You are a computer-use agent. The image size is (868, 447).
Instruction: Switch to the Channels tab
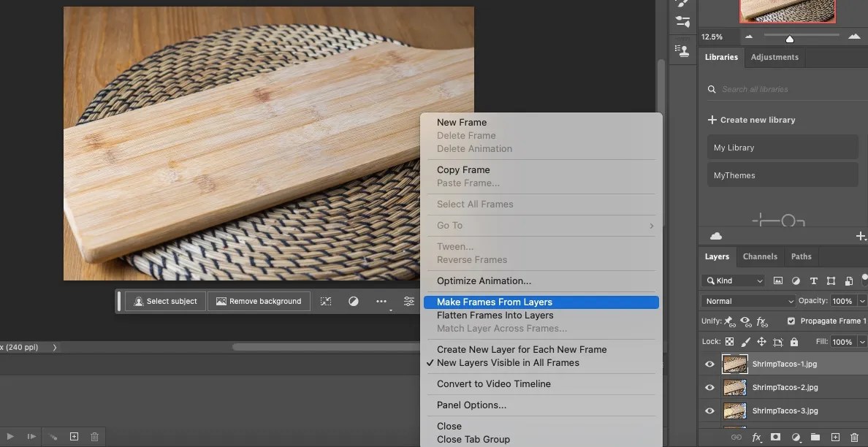[760, 256]
